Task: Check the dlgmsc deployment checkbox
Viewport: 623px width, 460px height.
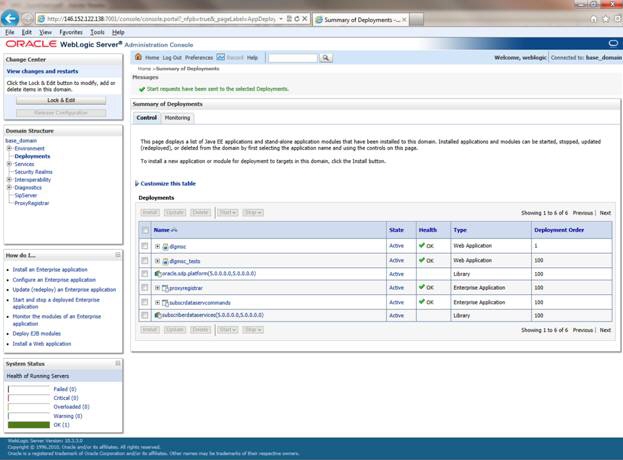Action: point(145,245)
